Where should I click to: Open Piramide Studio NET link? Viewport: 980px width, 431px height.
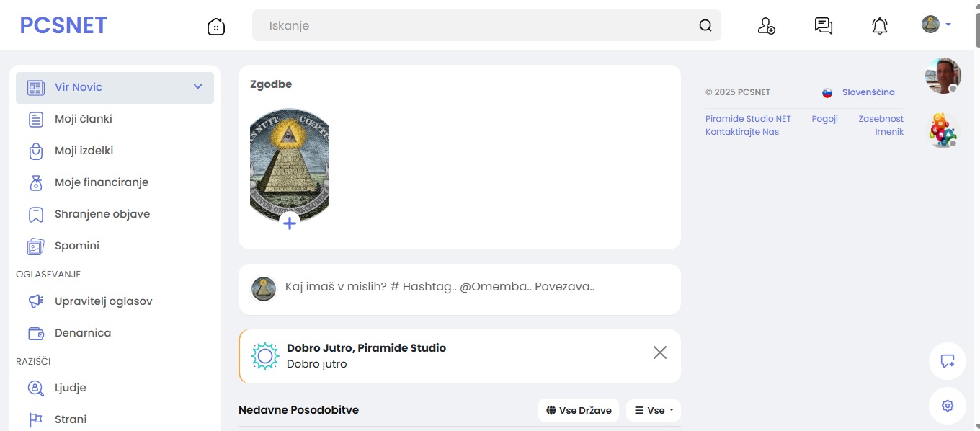pos(748,119)
